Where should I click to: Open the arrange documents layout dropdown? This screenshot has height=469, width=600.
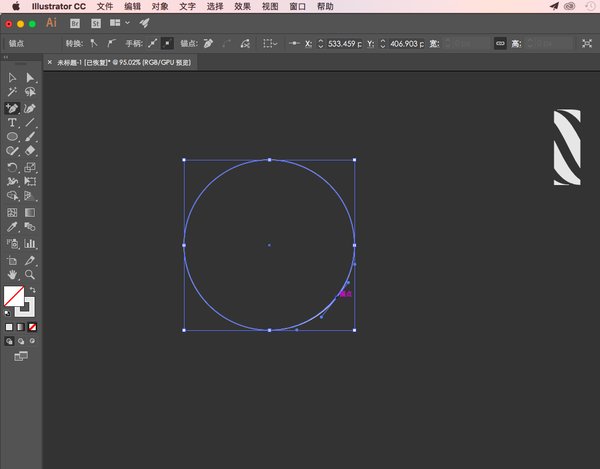120,22
